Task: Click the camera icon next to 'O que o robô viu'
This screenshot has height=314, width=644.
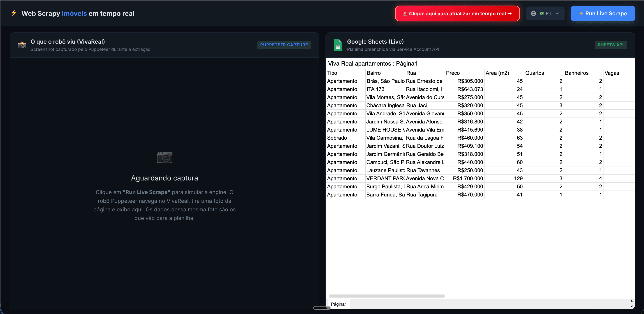Action: [x=22, y=45]
